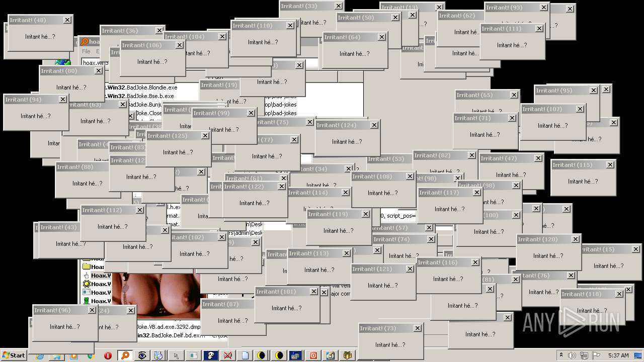Viewport: 644px width, 362px height.
Task: Show hidden system tray icons
Action: [562, 355]
